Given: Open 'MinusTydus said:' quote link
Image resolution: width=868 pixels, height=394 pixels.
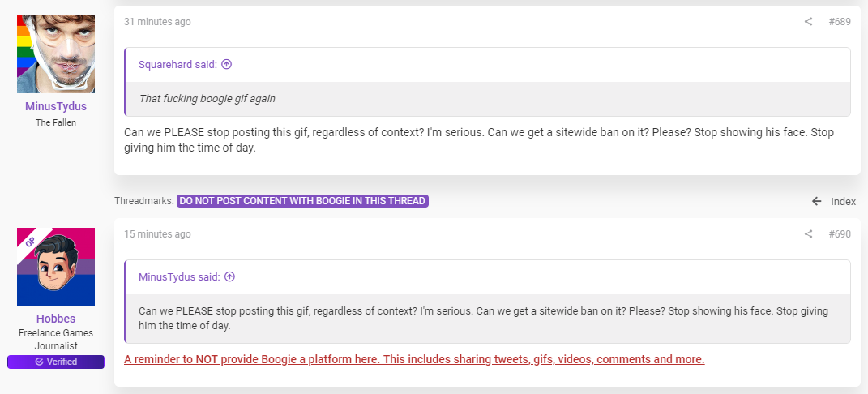Looking at the screenshot, I should click(x=179, y=277).
